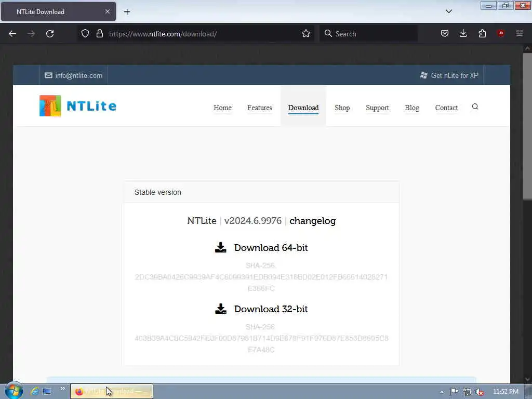Launch Internet Explorer from taskbar
532x399 pixels.
pyautogui.click(x=34, y=391)
